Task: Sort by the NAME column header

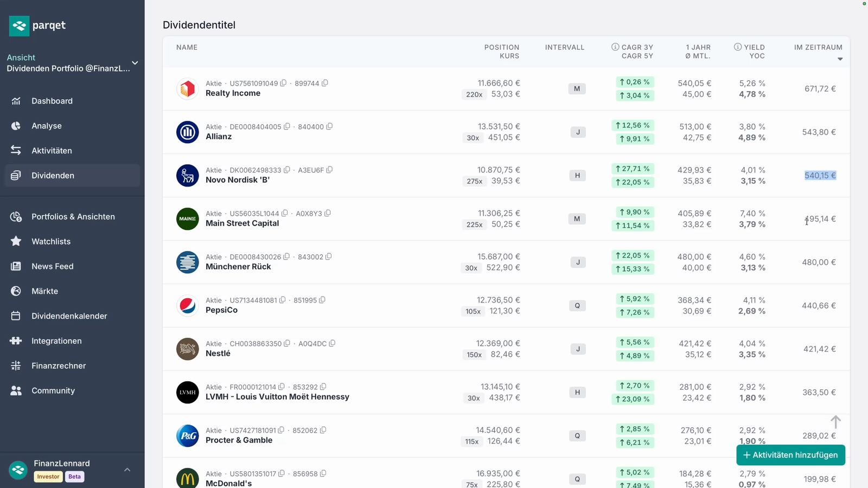Action: (x=187, y=47)
